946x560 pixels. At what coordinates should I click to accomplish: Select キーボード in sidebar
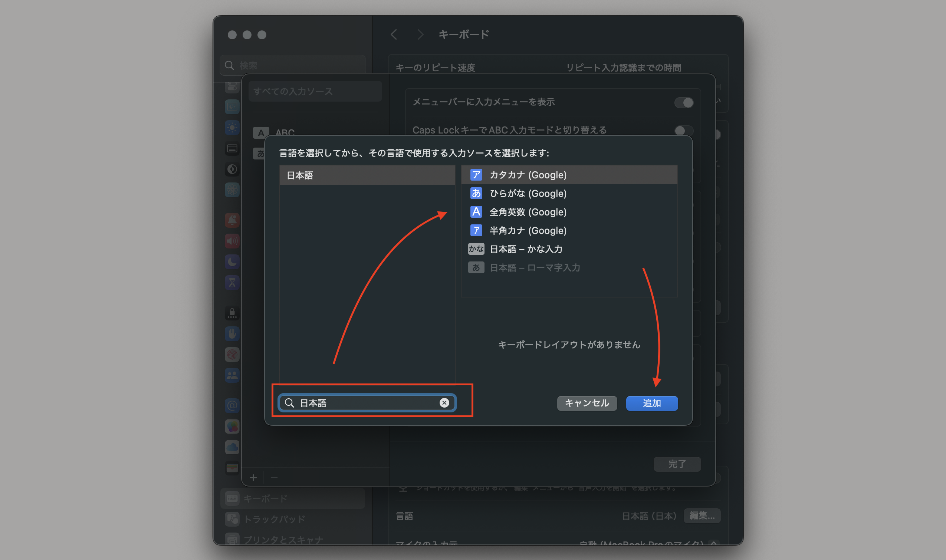pyautogui.click(x=293, y=498)
